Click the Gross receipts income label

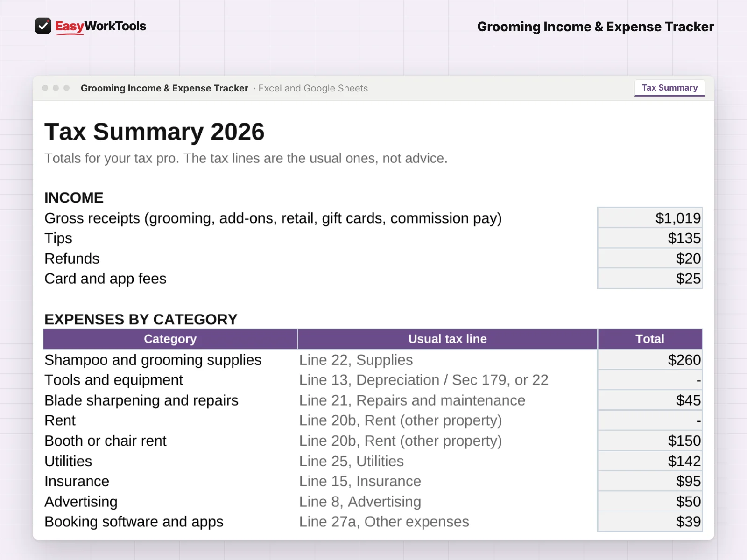click(x=273, y=218)
